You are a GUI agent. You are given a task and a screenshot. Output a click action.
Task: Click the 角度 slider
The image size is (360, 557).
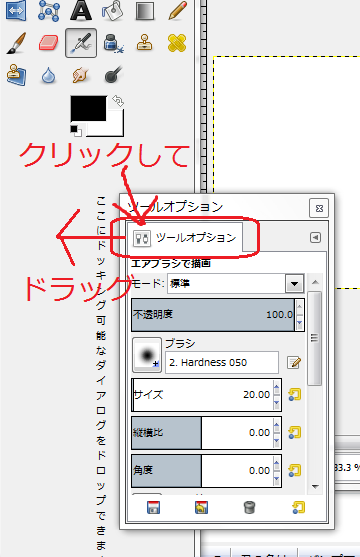tap(202, 471)
